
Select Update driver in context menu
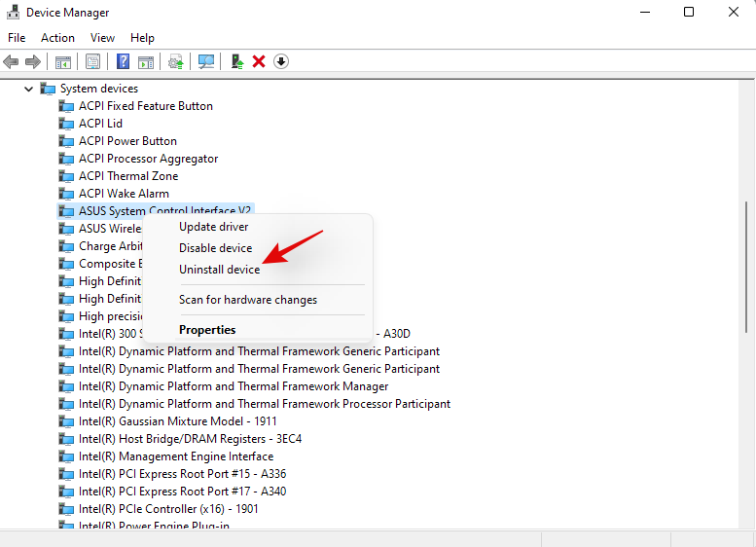pyautogui.click(x=213, y=227)
